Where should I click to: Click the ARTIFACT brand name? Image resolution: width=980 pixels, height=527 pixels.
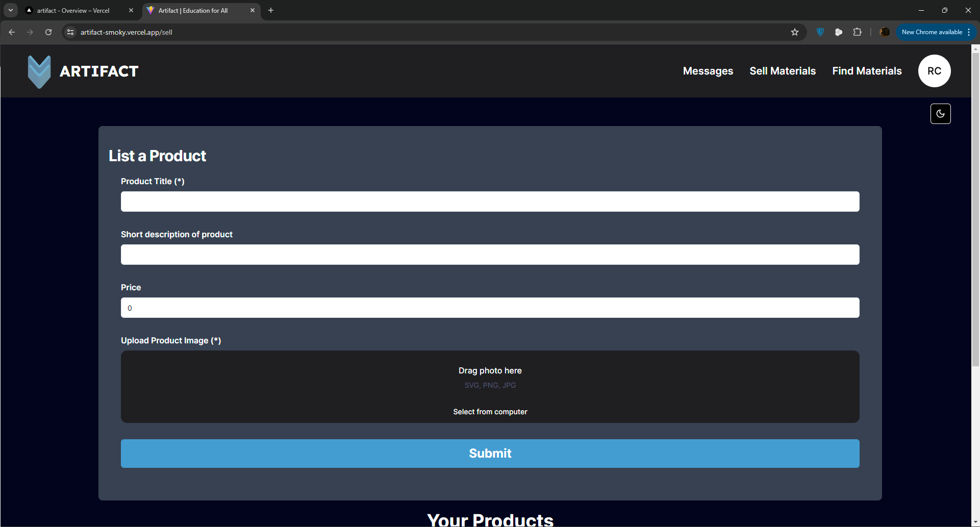(99, 71)
